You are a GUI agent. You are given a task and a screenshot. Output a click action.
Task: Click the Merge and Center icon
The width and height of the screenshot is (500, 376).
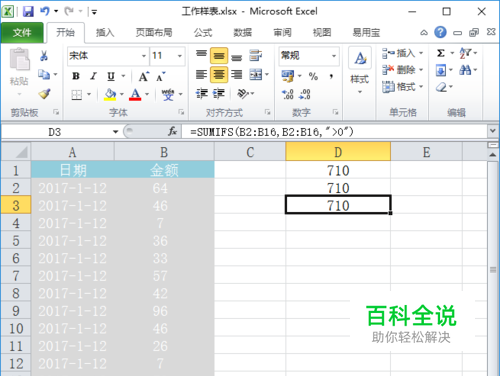pos(256,74)
